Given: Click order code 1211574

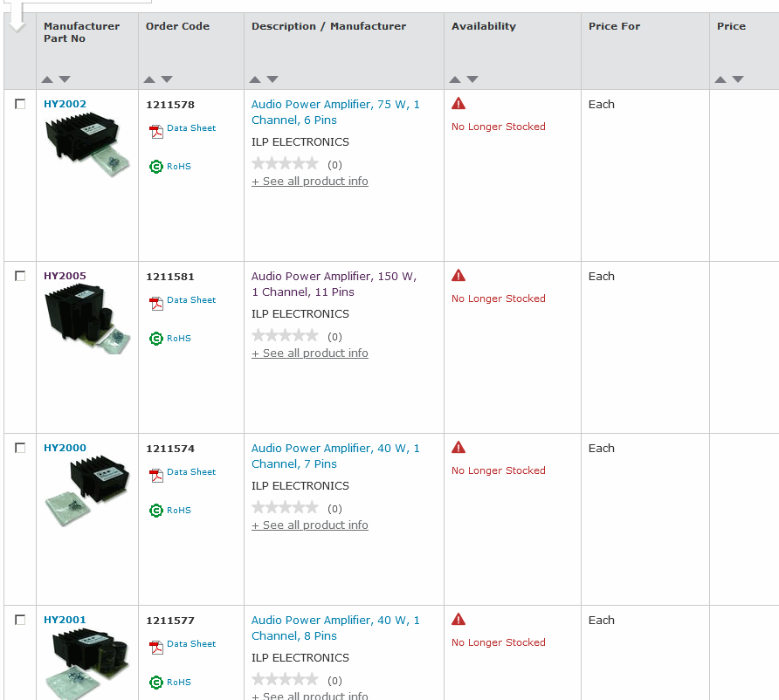Looking at the screenshot, I should tap(170, 449).
